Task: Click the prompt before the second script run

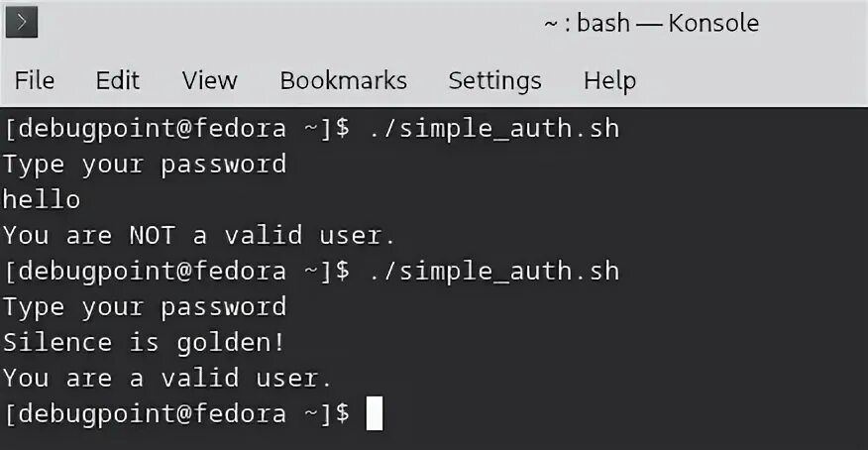Action: (x=177, y=272)
